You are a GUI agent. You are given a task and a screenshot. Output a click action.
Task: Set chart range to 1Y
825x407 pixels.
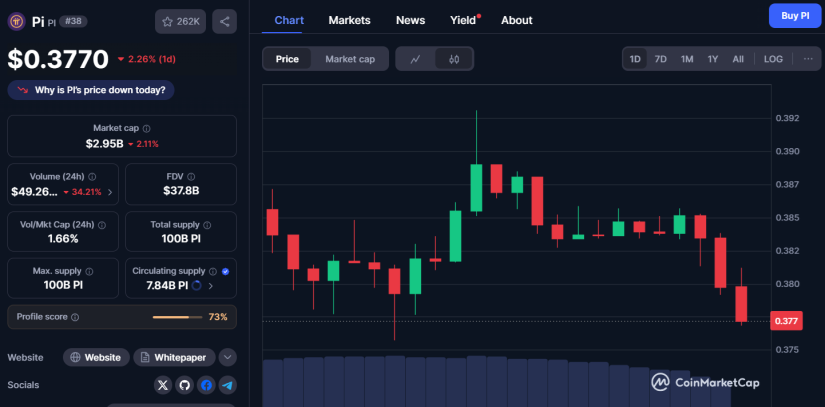point(712,59)
